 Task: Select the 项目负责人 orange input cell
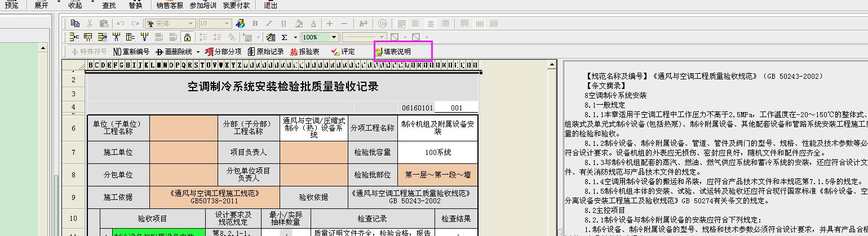pyautogui.click(x=314, y=152)
